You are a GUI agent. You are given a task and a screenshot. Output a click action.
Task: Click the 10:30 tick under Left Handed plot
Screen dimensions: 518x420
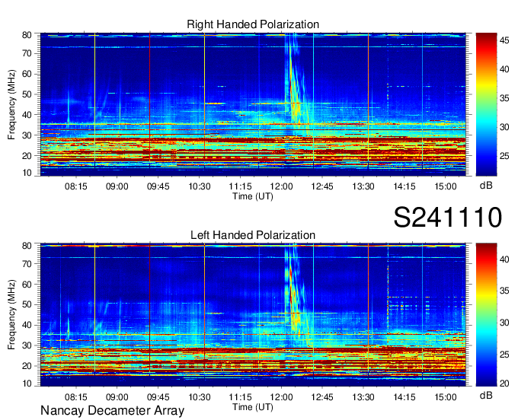click(x=200, y=397)
